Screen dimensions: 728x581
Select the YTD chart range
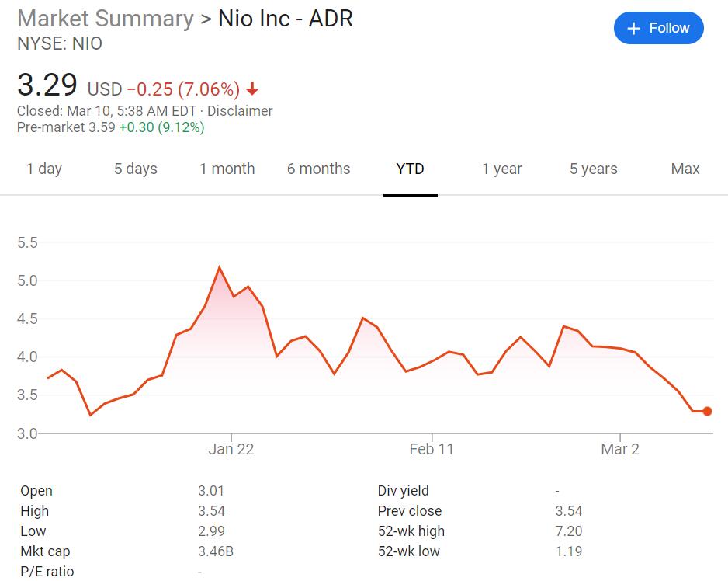pyautogui.click(x=410, y=169)
